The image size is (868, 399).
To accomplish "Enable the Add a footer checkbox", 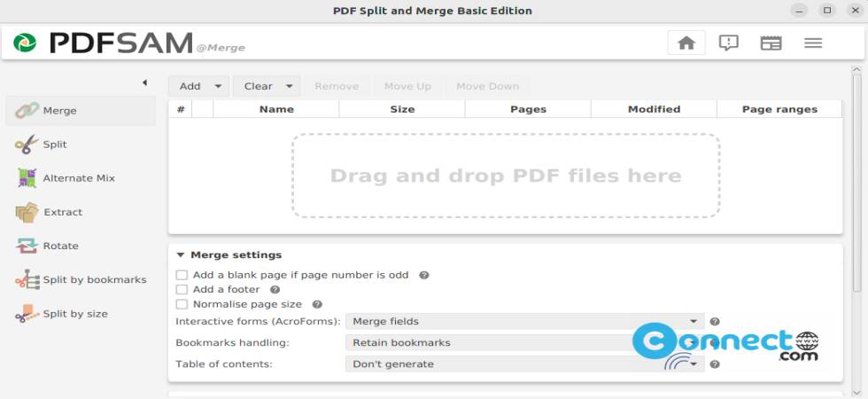I will pyautogui.click(x=182, y=289).
